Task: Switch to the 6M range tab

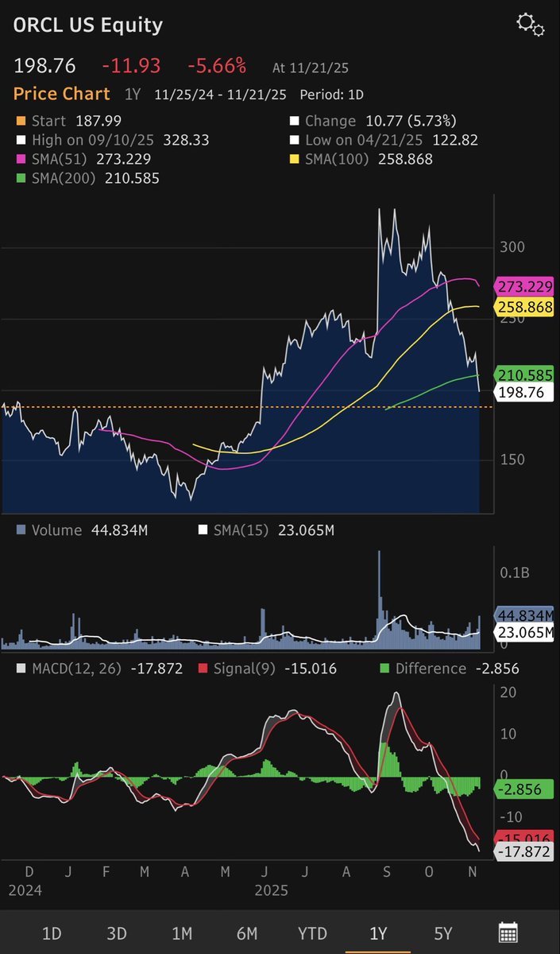Action: (x=247, y=933)
